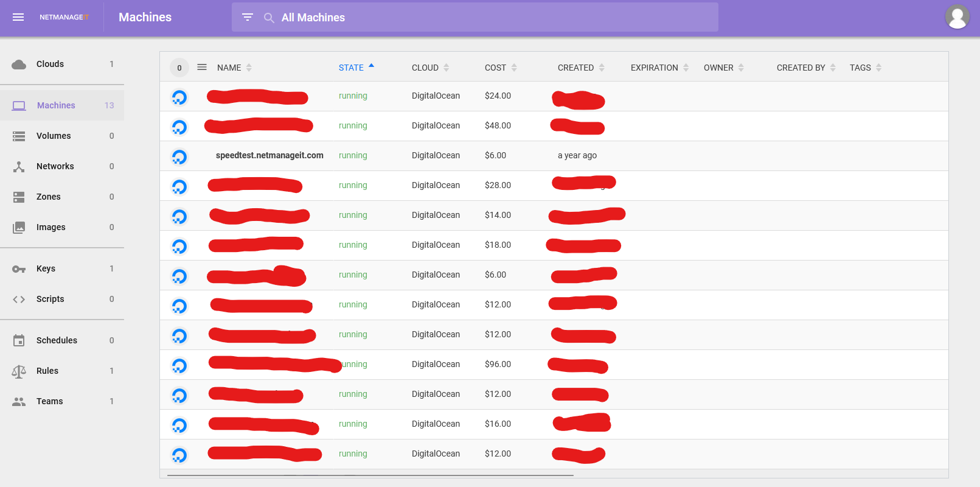
Task: Click the Scripts code brackets icon
Action: 19,299
